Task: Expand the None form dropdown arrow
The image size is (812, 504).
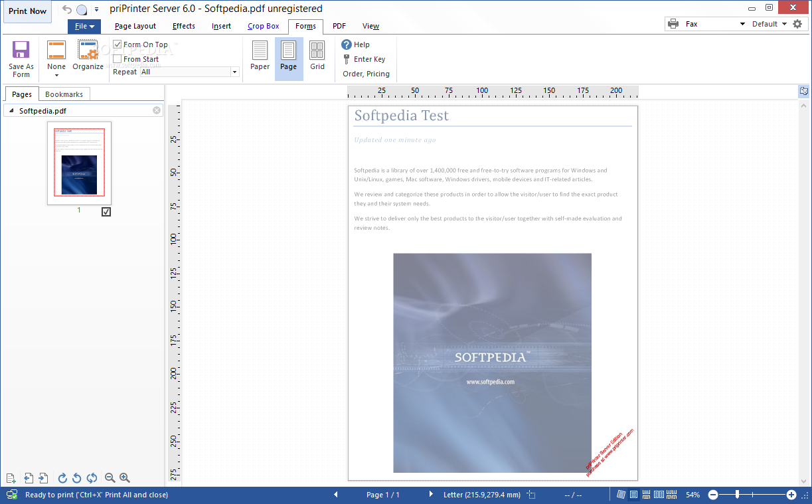Action: pyautogui.click(x=56, y=75)
